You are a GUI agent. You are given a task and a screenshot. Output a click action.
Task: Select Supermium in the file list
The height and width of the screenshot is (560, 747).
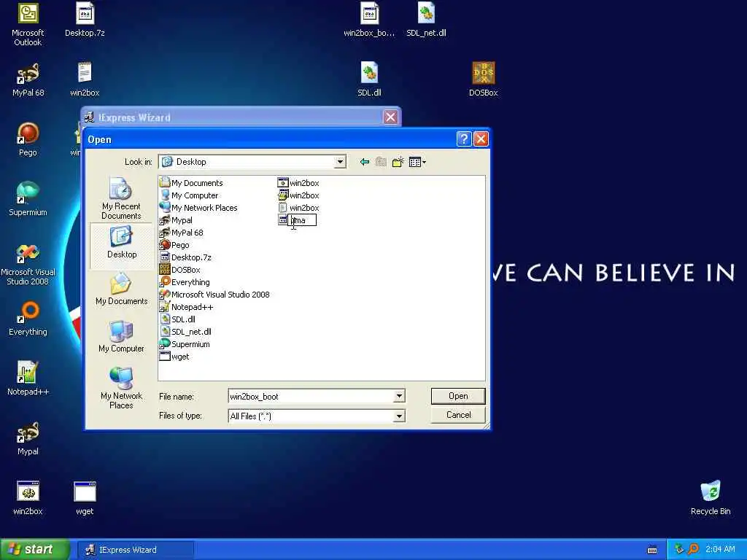185,344
